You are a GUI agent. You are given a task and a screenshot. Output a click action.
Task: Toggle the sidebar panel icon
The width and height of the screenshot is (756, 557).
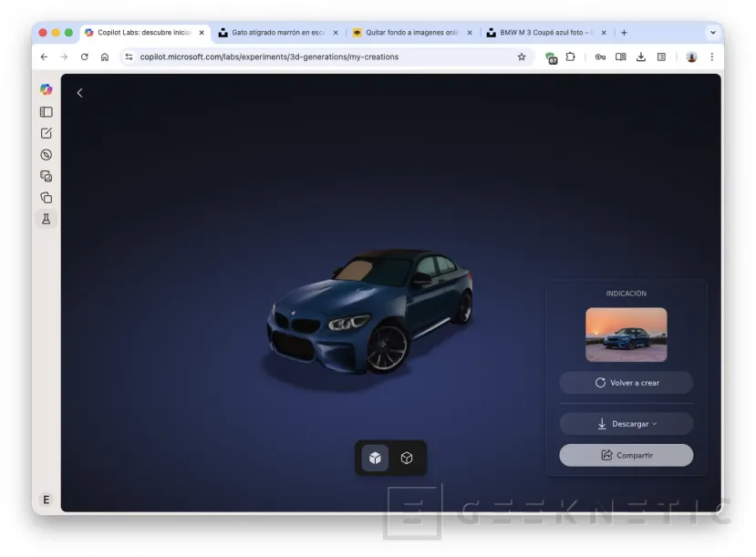pos(47,111)
